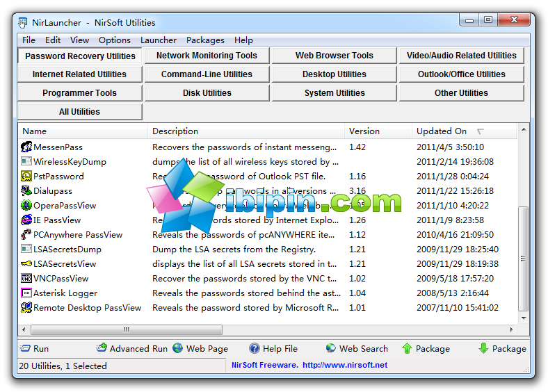Show Web Browser Tools category
This screenshot has width=548, height=392.
pyautogui.click(x=334, y=56)
